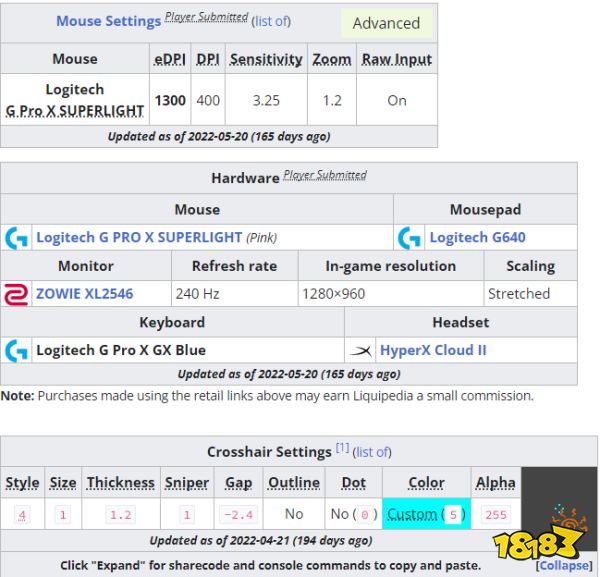Screen dimensions: 600x577
Task: Click the crosshair Gap header
Action: coord(238,482)
